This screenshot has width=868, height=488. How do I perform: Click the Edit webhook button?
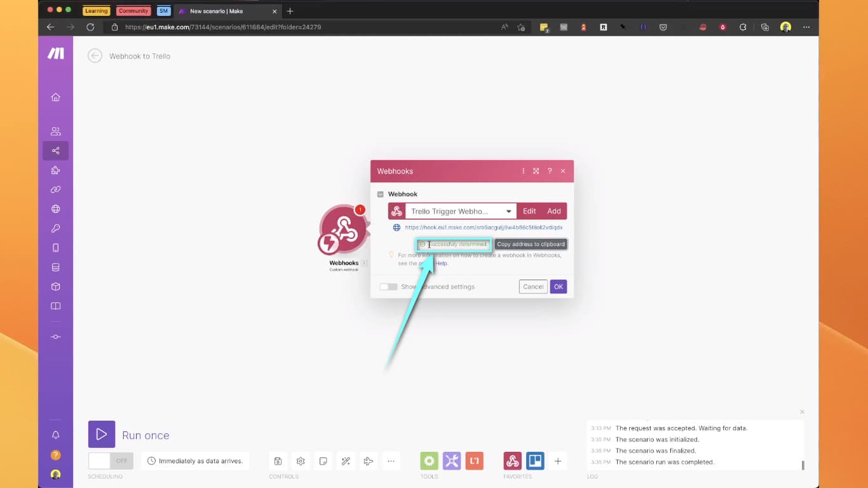(529, 211)
